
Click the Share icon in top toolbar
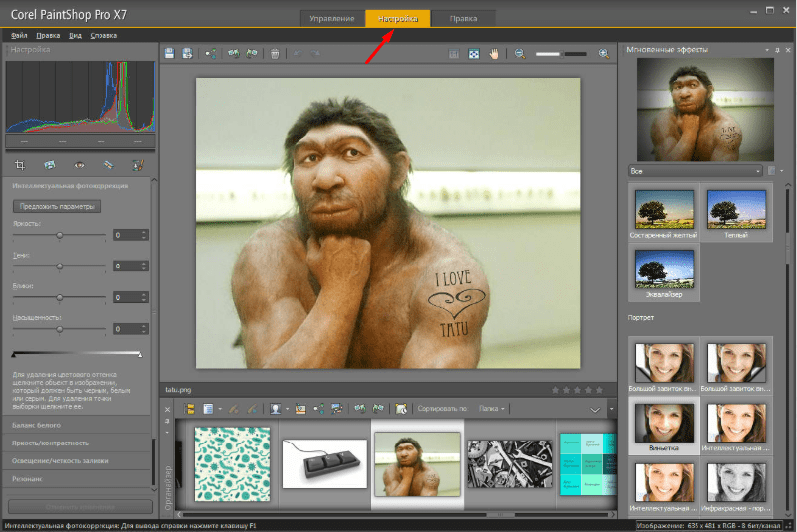coord(211,53)
